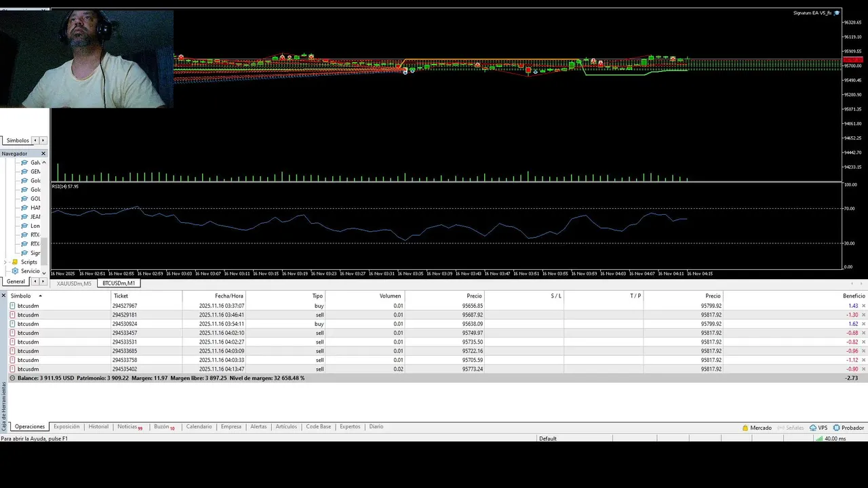Screen dimensions: 868x488
Task: Open the Diario tab
Action: pyautogui.click(x=376, y=427)
